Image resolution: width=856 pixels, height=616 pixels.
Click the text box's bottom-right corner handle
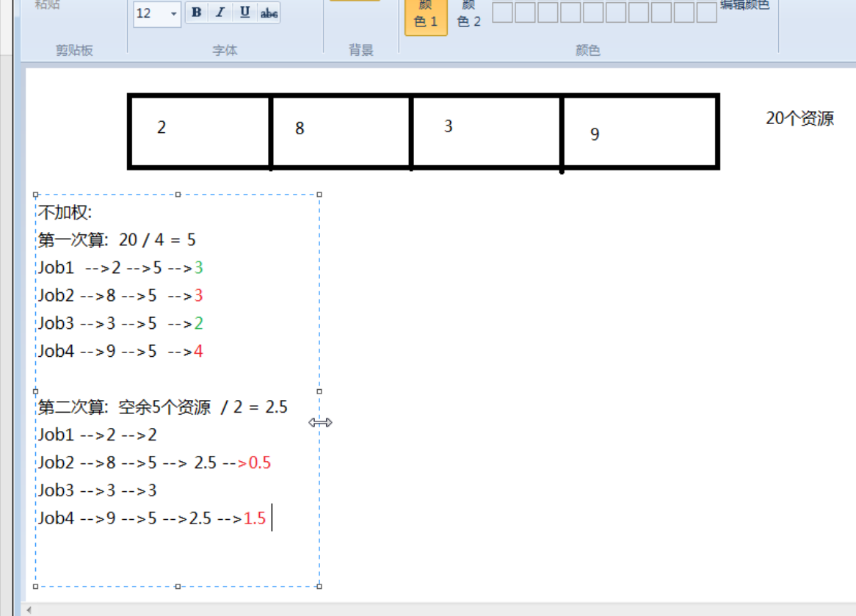319,586
